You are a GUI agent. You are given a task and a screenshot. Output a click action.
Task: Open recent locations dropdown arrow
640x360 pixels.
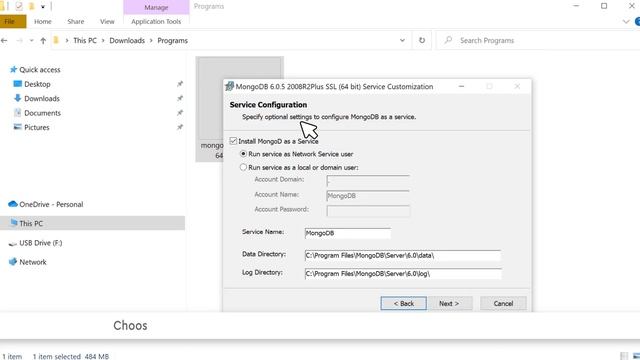point(31,40)
